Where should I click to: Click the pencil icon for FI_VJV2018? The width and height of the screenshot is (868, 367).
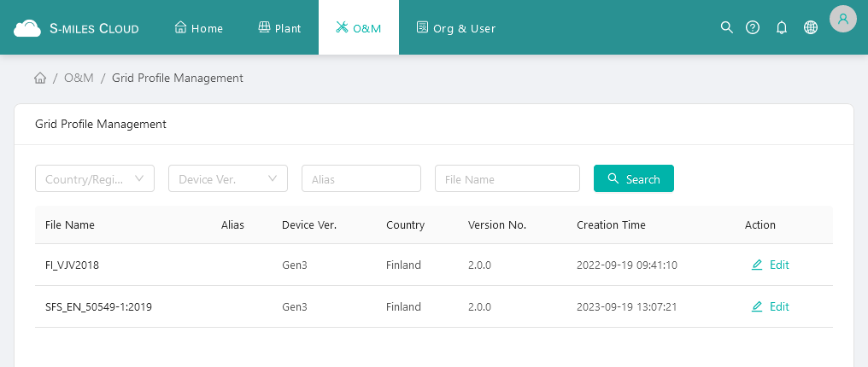757,265
